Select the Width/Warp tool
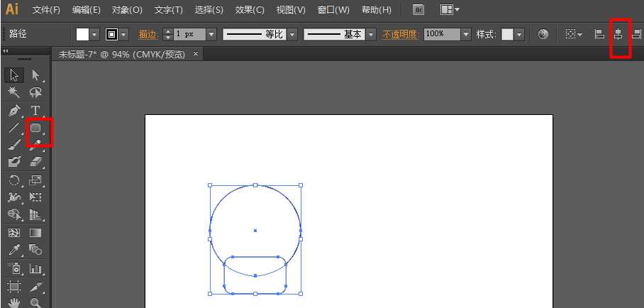 click(14, 197)
